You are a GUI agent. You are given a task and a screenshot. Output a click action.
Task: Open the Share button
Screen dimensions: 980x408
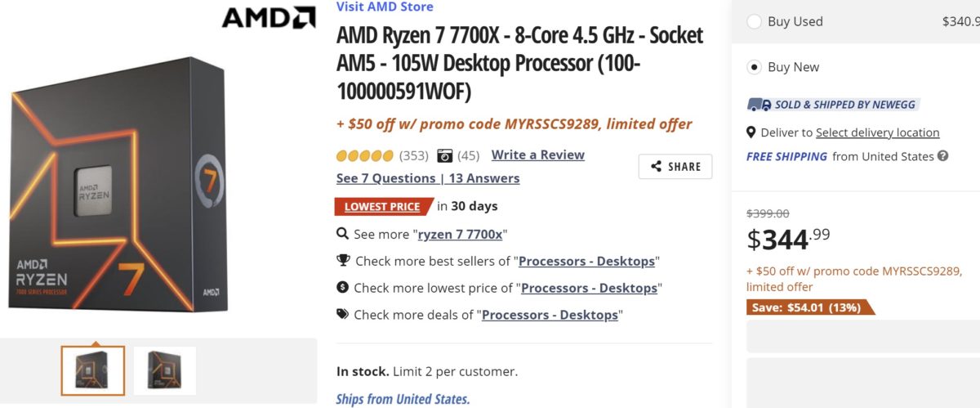675,166
